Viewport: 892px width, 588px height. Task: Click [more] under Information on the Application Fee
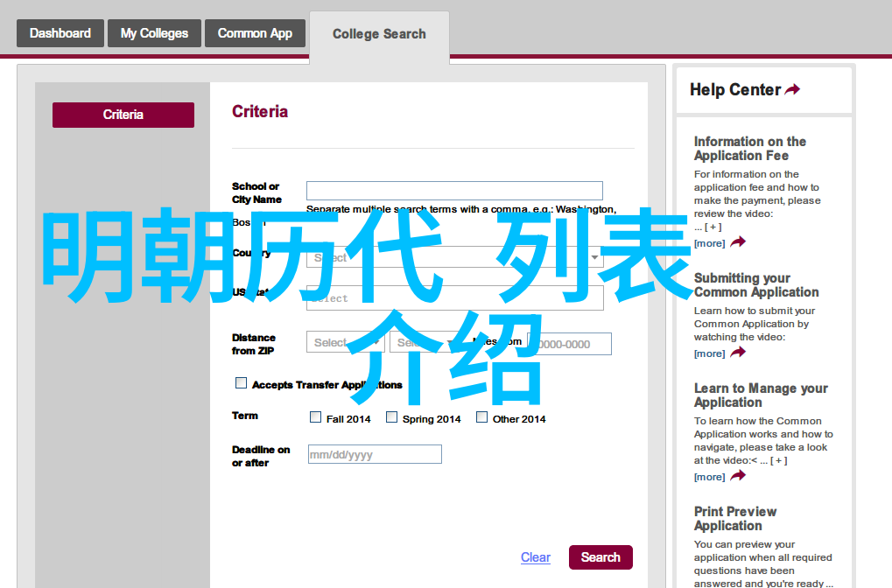709,243
